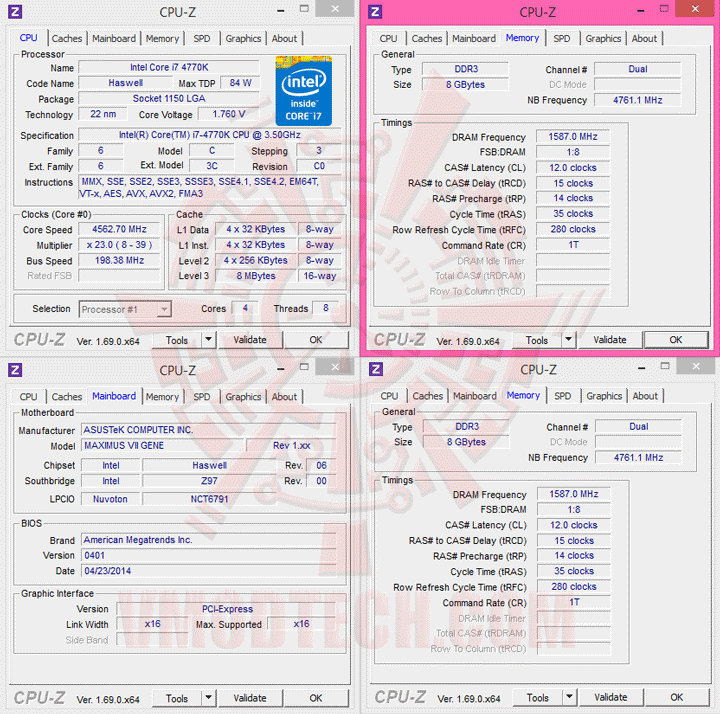Click the Bus Speed value '198.38 MHz'

pos(119,260)
